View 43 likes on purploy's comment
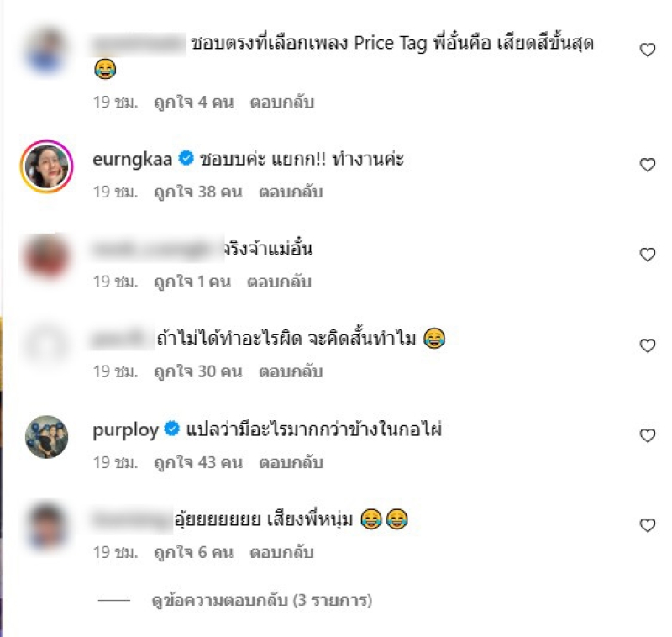The image size is (672, 637). point(198,462)
